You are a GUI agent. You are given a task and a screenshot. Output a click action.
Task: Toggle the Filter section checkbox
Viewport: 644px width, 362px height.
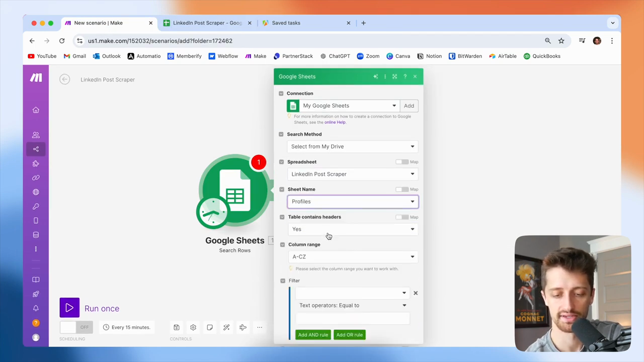point(283,281)
